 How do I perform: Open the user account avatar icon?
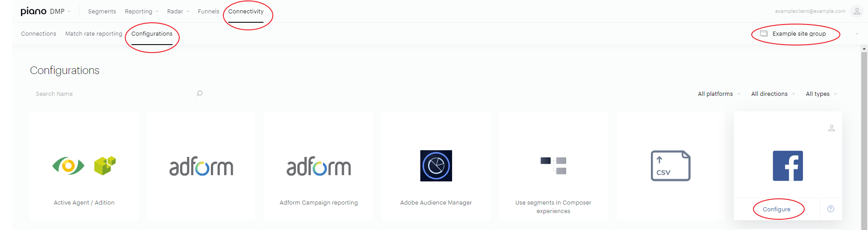click(857, 11)
